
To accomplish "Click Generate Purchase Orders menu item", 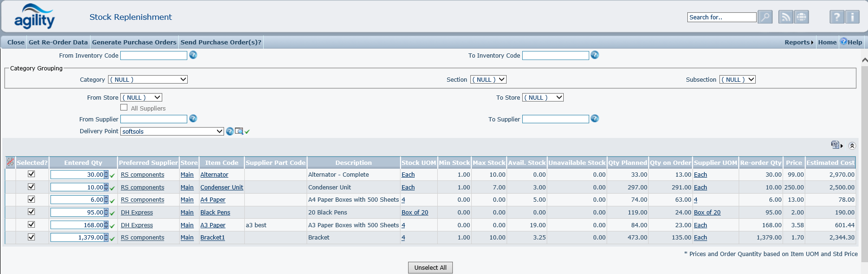I will (x=134, y=42).
